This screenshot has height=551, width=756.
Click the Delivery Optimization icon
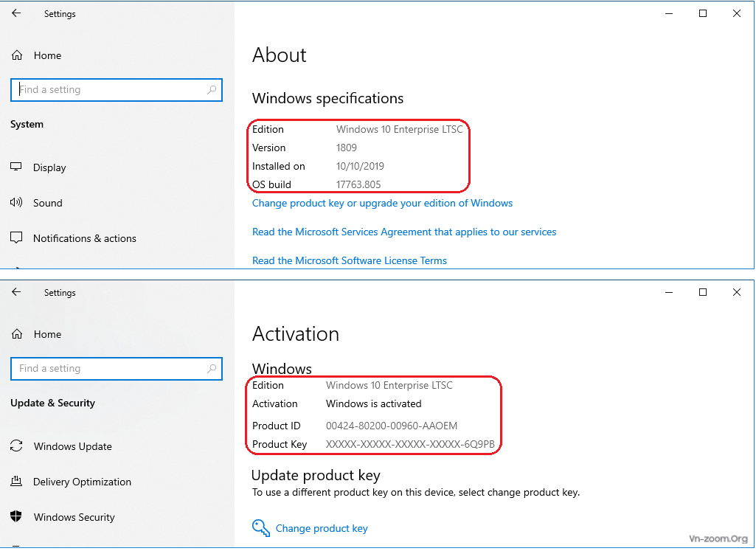(16, 481)
